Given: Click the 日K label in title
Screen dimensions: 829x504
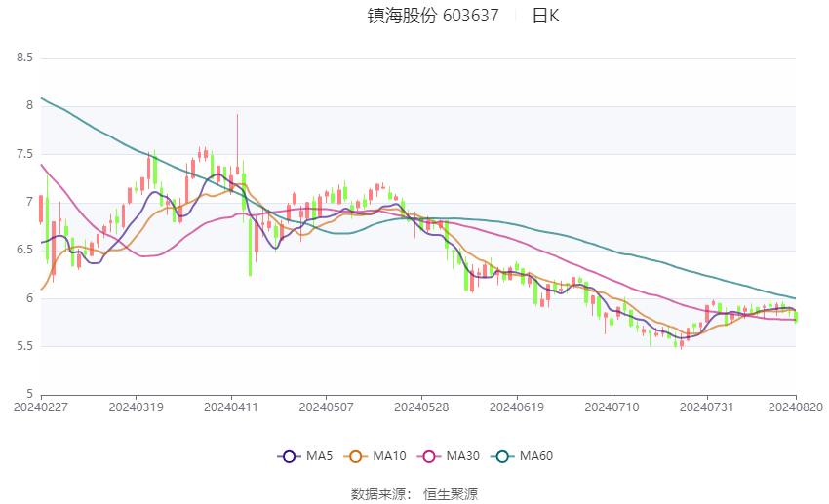Looking at the screenshot, I should 545,16.
